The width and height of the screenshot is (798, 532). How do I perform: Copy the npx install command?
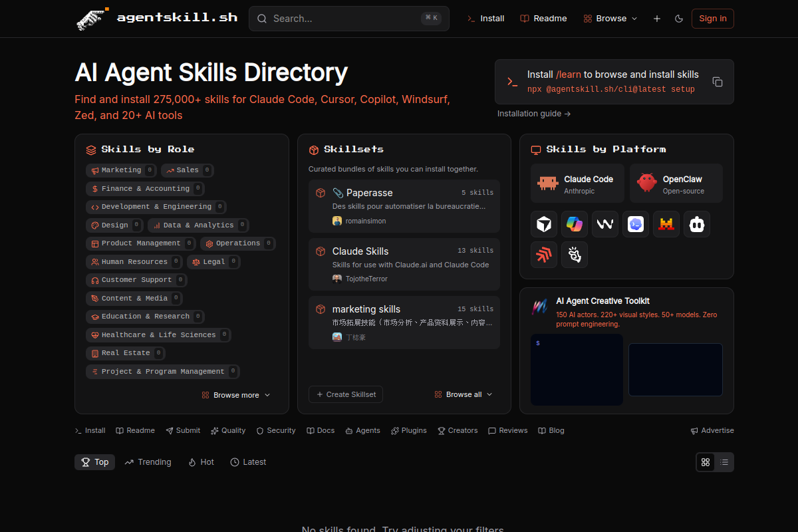pos(718,82)
